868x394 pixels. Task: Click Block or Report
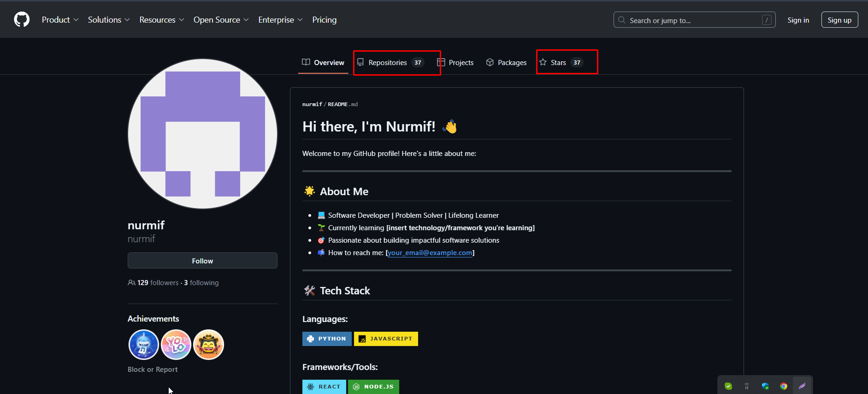pos(153,370)
